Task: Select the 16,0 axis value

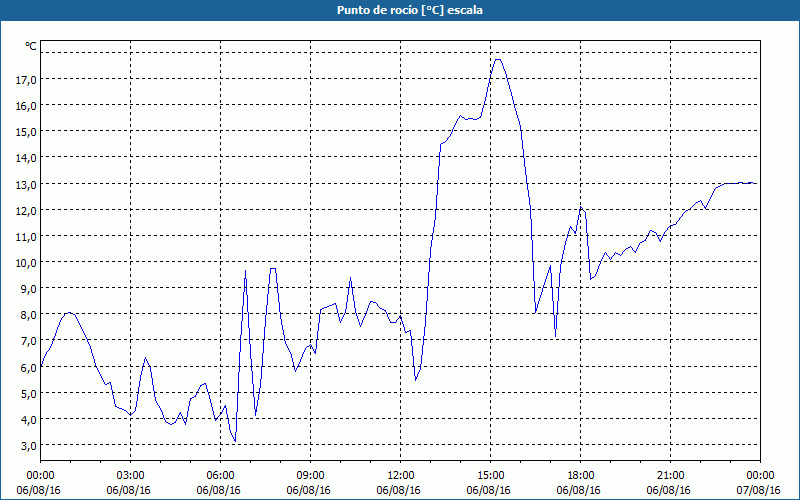Action: (x=26, y=106)
